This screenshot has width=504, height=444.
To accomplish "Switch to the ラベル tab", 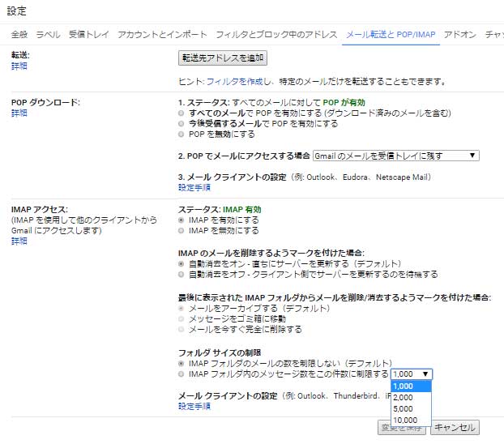I will tap(48, 35).
